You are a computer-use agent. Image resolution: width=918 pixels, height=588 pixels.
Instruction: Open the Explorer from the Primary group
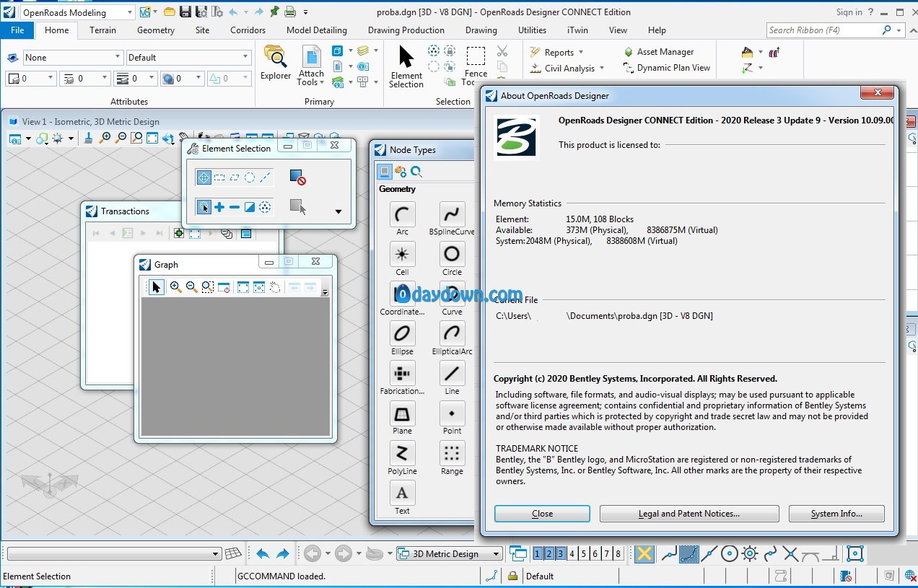tap(276, 62)
